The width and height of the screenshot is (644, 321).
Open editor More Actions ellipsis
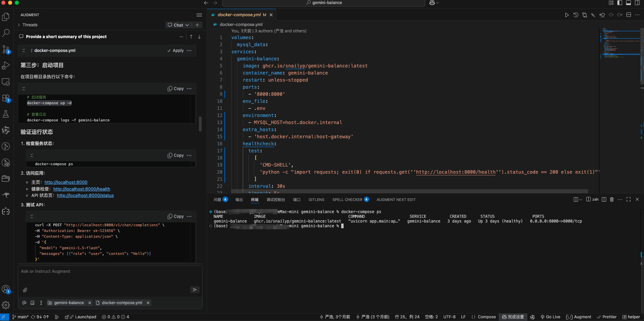pos(637,15)
